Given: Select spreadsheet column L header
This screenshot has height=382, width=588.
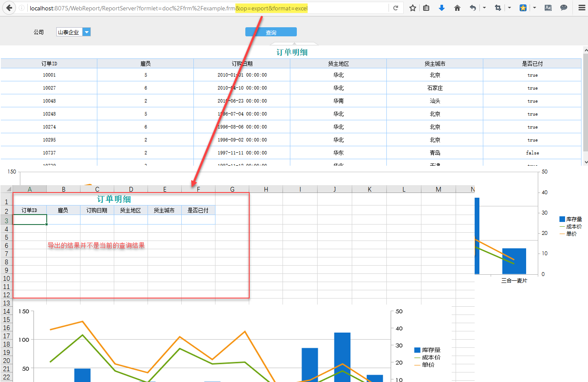Looking at the screenshot, I should [x=404, y=189].
